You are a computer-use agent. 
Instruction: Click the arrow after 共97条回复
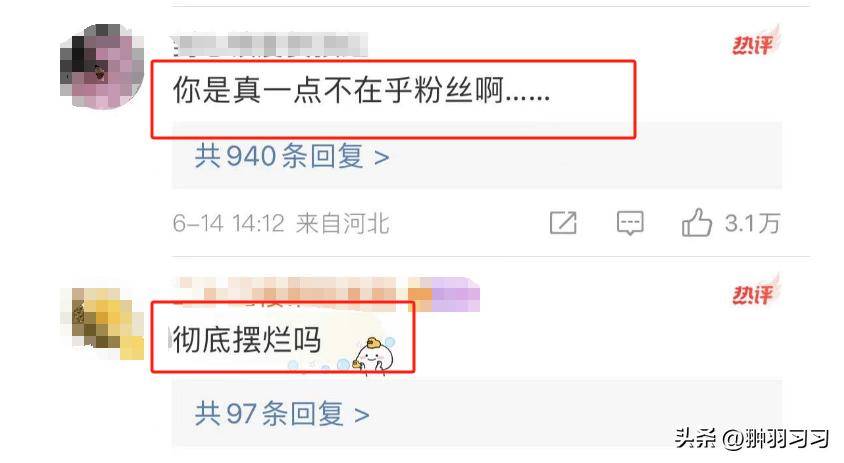[x=362, y=415]
